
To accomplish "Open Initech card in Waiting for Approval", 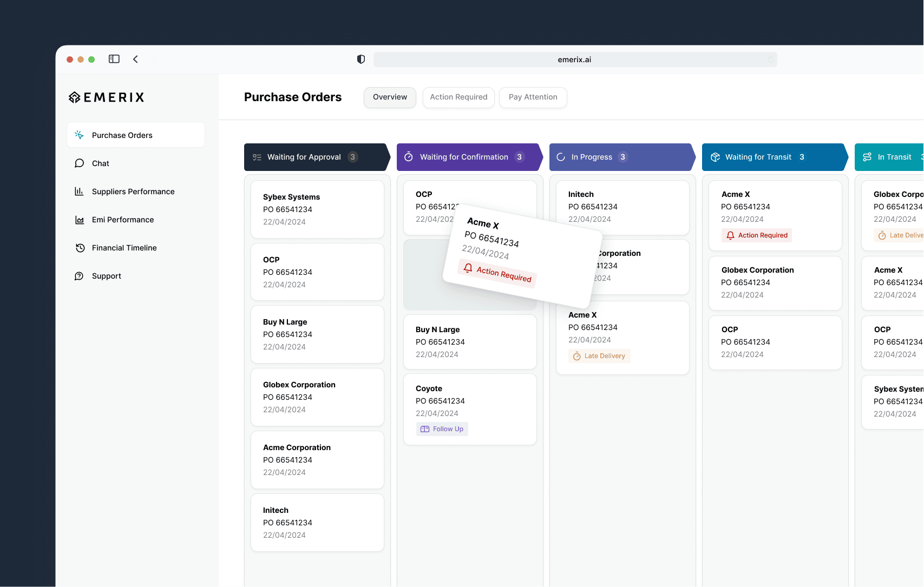I will click(x=317, y=523).
